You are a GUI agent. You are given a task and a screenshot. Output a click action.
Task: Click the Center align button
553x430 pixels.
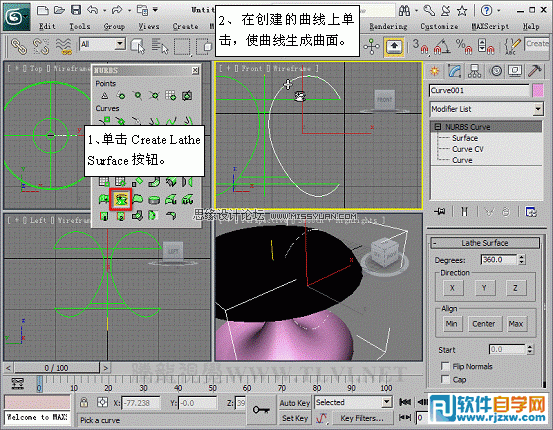[x=484, y=324]
